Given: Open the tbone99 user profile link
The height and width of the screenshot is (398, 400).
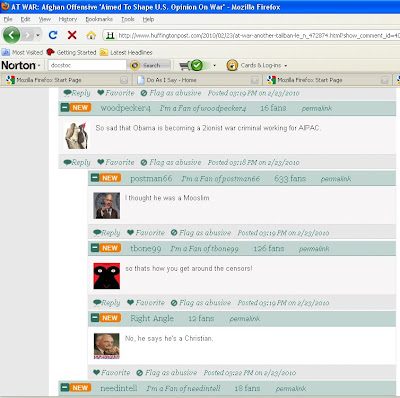Looking at the screenshot, I should click(146, 248).
